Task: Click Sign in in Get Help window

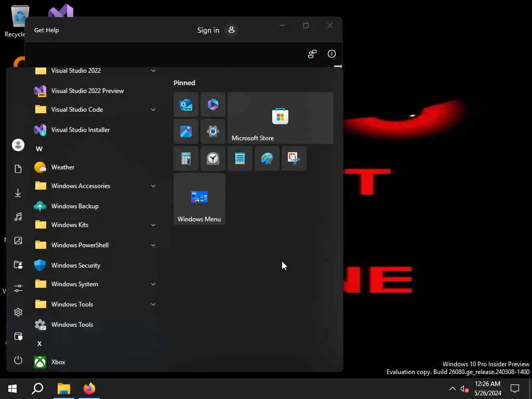Action: (x=208, y=30)
